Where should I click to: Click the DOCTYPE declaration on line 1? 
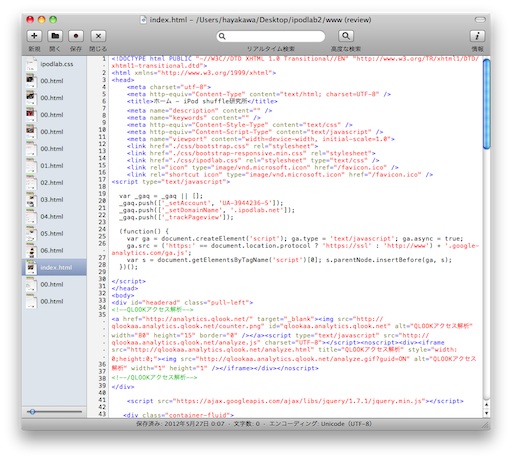click(295, 62)
